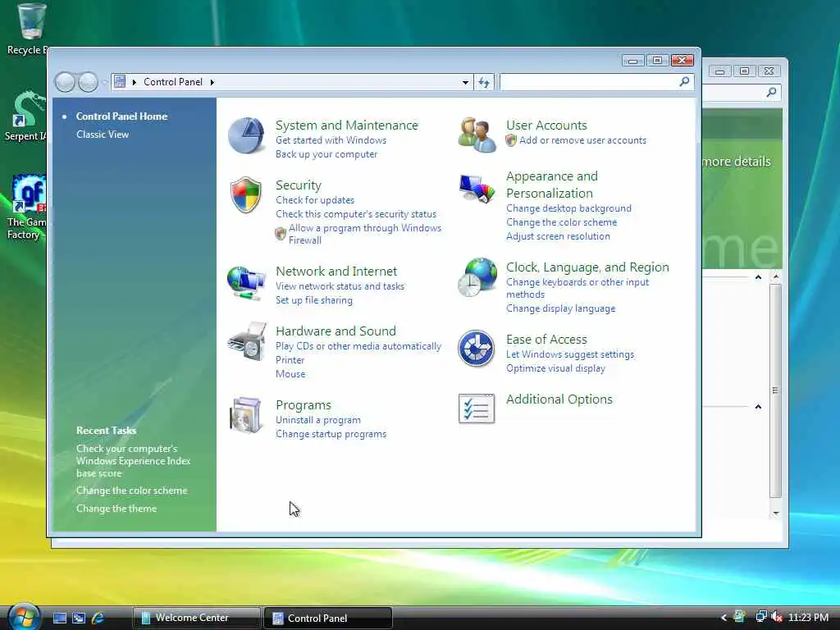
Task: Click the taskbar clock showing 11:23 PM
Action: [808, 617]
